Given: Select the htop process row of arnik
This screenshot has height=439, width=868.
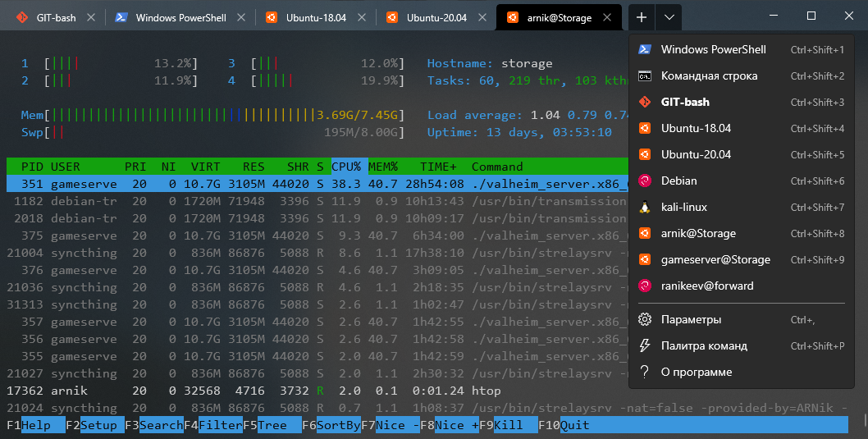Looking at the screenshot, I should pos(246,391).
